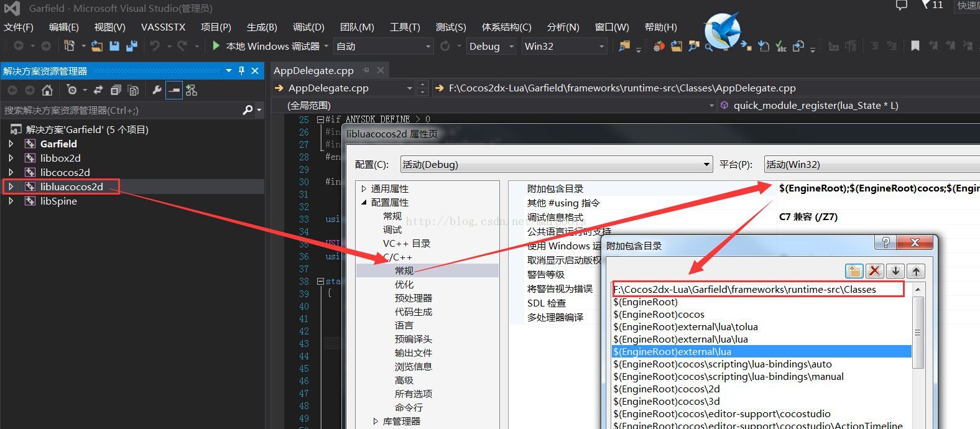Open the notifications flag showing 11
The width and height of the screenshot is (980, 429).
[x=932, y=5]
